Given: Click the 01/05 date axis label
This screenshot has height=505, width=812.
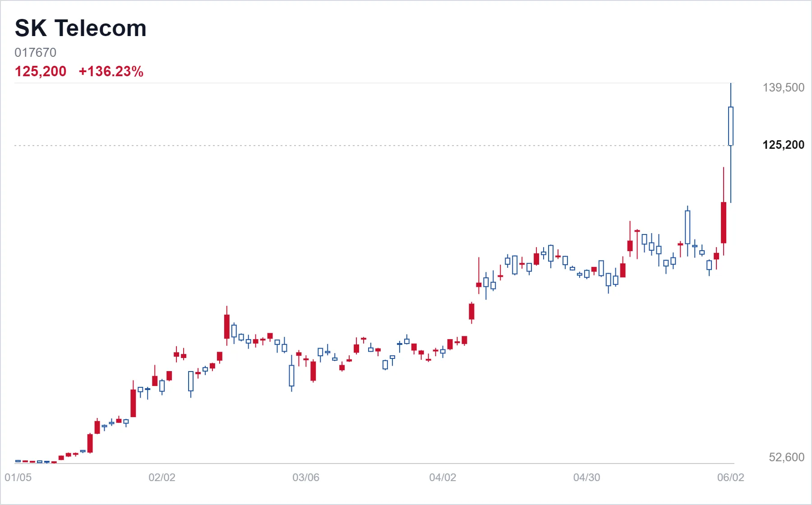Looking at the screenshot, I should pyautogui.click(x=18, y=477).
